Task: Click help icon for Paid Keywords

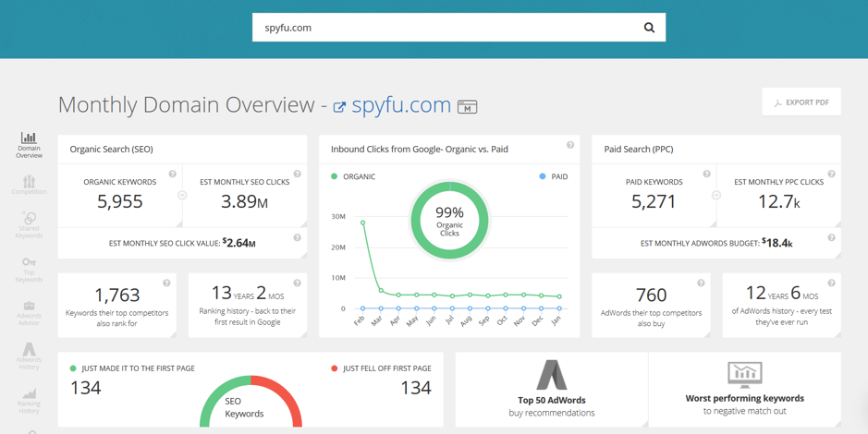Action: [x=706, y=174]
